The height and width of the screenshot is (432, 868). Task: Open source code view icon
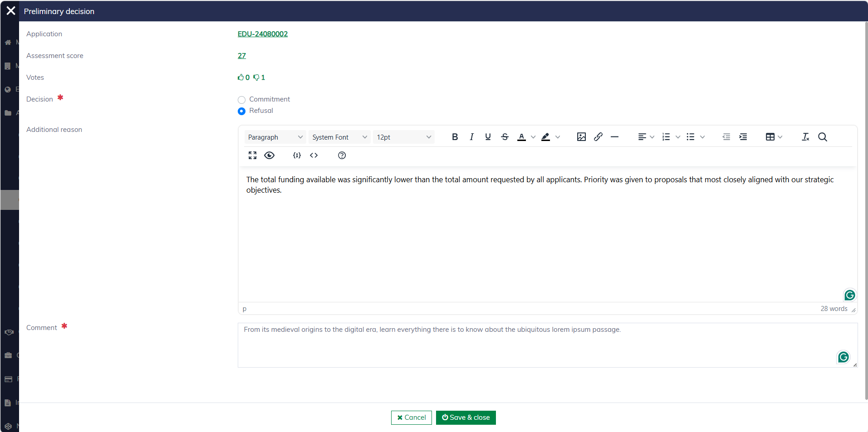point(314,155)
